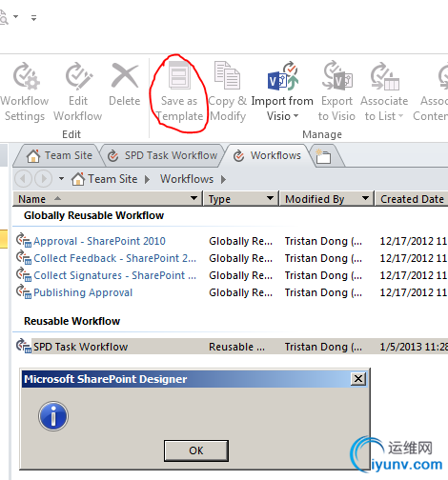Close the Microsoft SharePoint Designer dialog
This screenshot has height=480, width=448.
pos(358,379)
